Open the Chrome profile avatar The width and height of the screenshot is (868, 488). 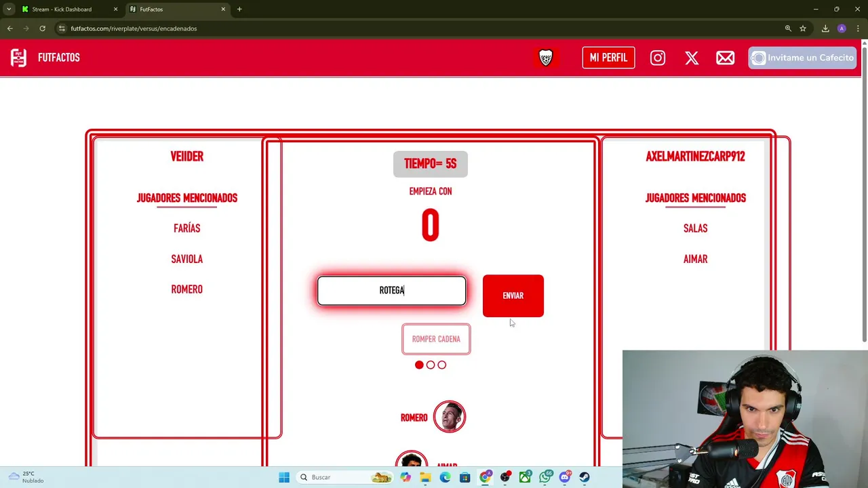point(842,28)
